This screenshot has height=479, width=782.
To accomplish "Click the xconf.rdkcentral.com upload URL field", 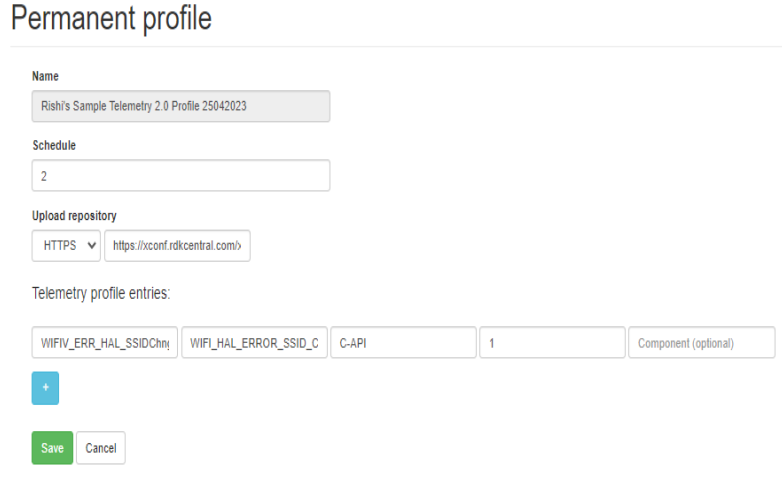I will pyautogui.click(x=177, y=245).
